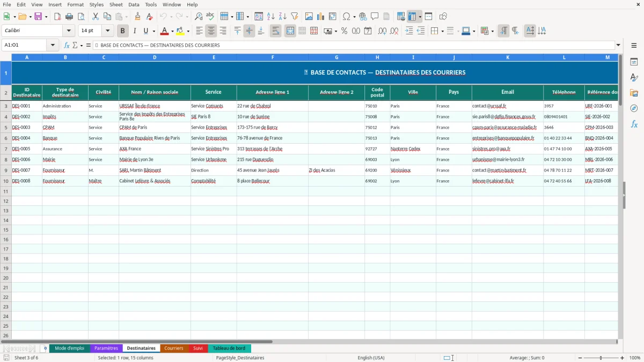Expand the formula bar
This screenshot has width=644, height=362.
[618, 45]
